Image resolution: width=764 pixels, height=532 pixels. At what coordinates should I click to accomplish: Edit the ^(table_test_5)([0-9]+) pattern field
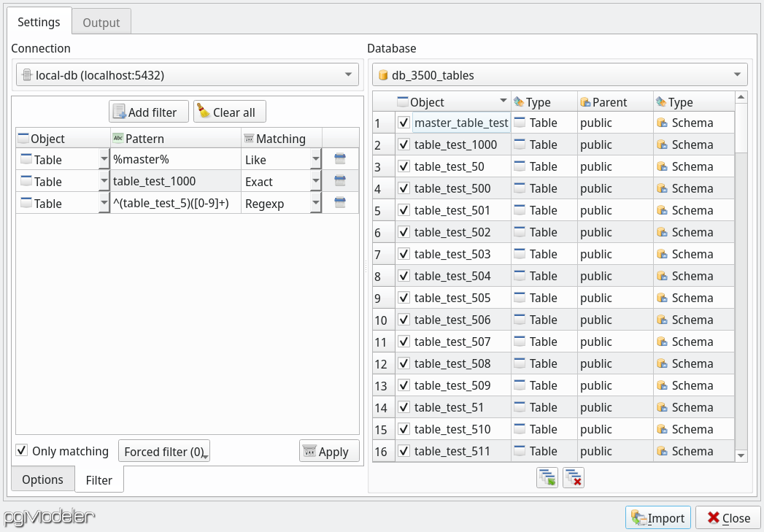pos(176,203)
